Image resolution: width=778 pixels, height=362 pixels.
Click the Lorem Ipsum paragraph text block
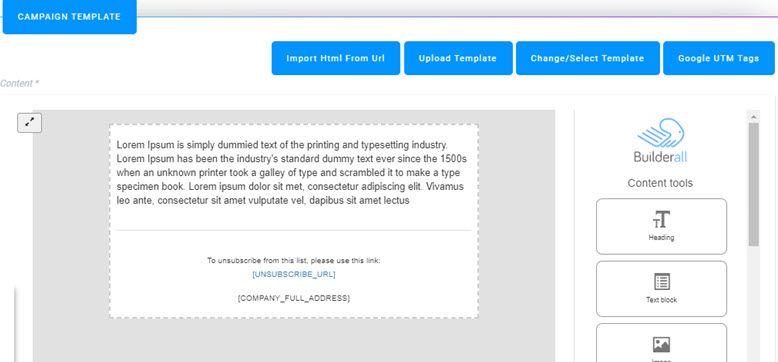(291, 173)
